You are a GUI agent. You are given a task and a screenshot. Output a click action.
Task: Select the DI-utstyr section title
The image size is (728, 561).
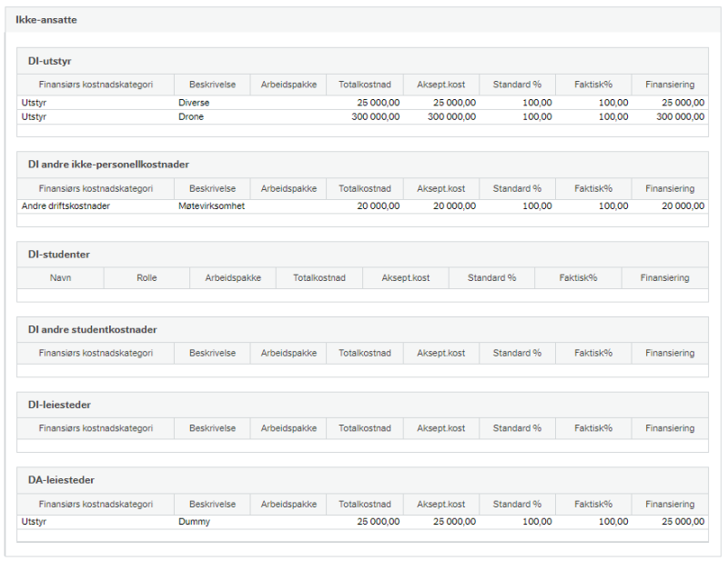[x=50, y=61]
